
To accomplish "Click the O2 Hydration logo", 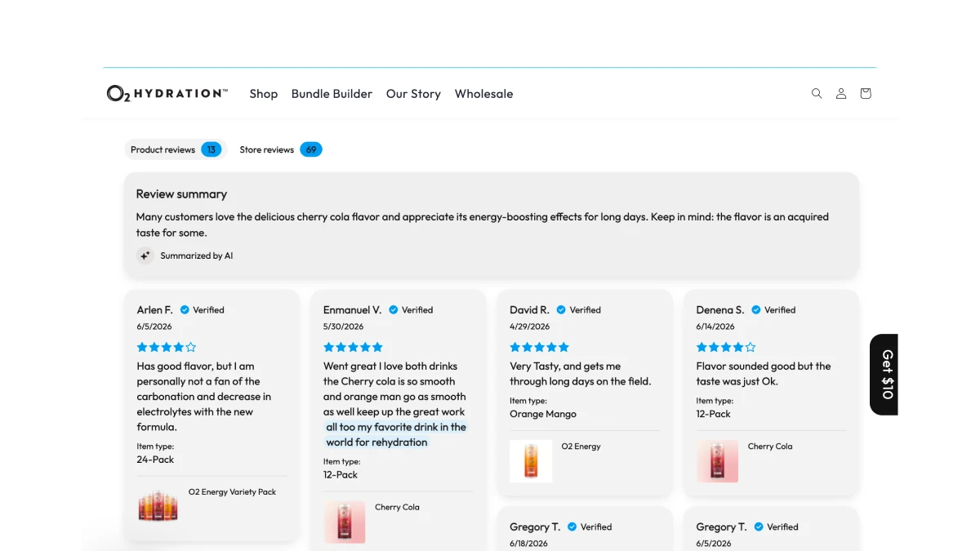I will click(x=167, y=94).
